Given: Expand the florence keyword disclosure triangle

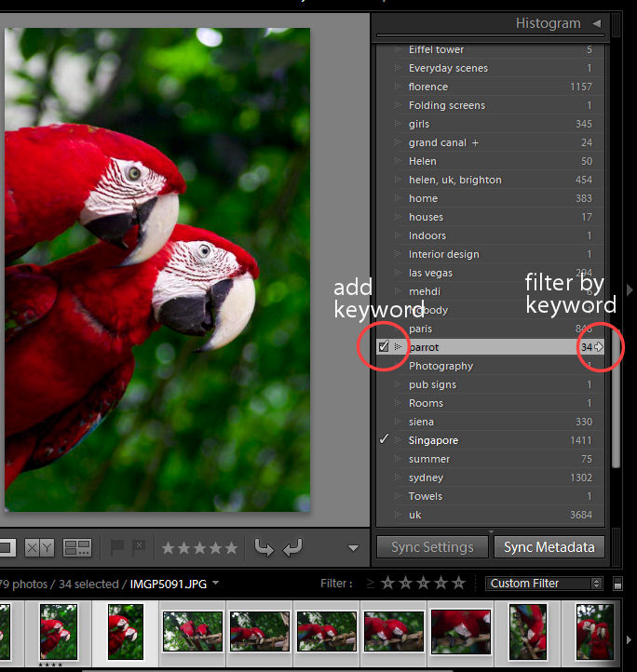Looking at the screenshot, I should coord(398,87).
